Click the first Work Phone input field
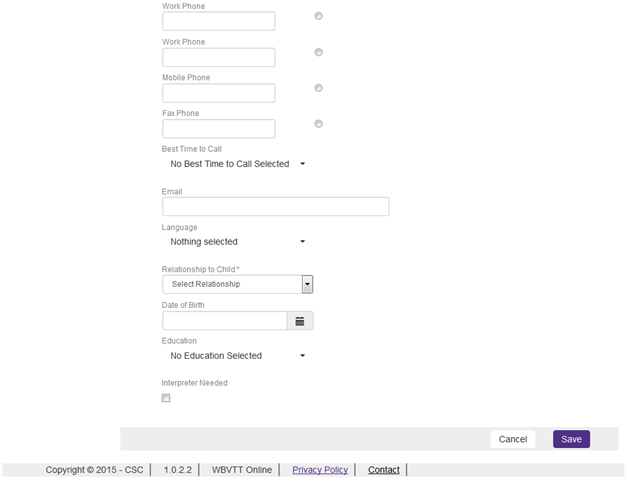Image resolution: width=628 pixels, height=483 pixels. tap(219, 21)
